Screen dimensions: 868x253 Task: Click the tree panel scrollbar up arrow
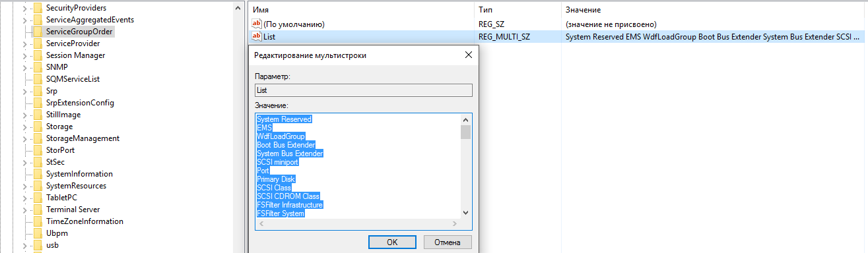click(238, 8)
